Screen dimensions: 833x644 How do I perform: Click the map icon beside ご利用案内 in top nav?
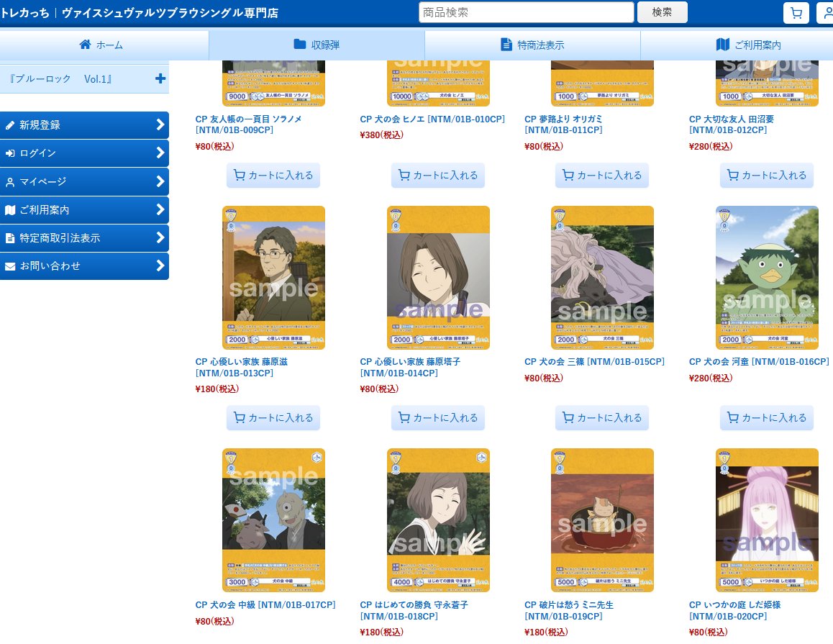coord(722,45)
